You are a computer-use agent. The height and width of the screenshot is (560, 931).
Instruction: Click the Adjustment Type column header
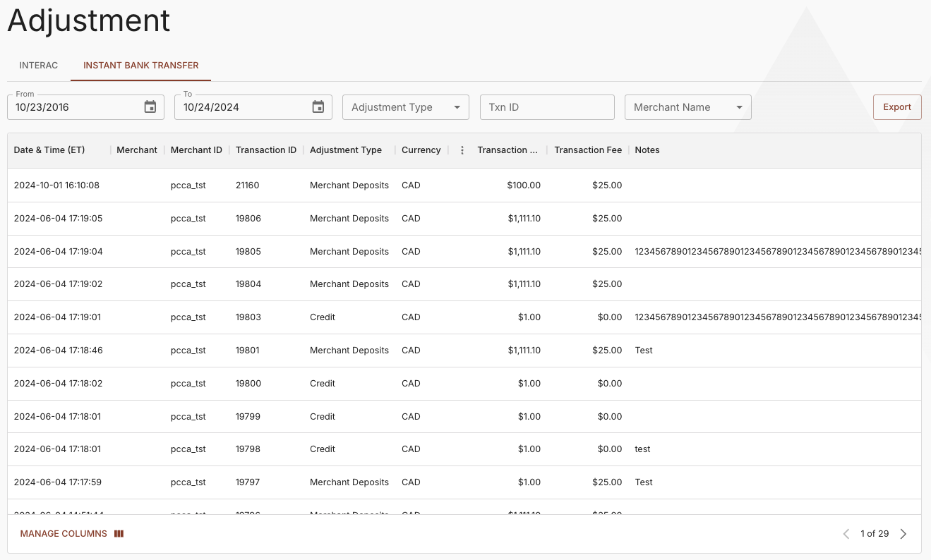(346, 150)
